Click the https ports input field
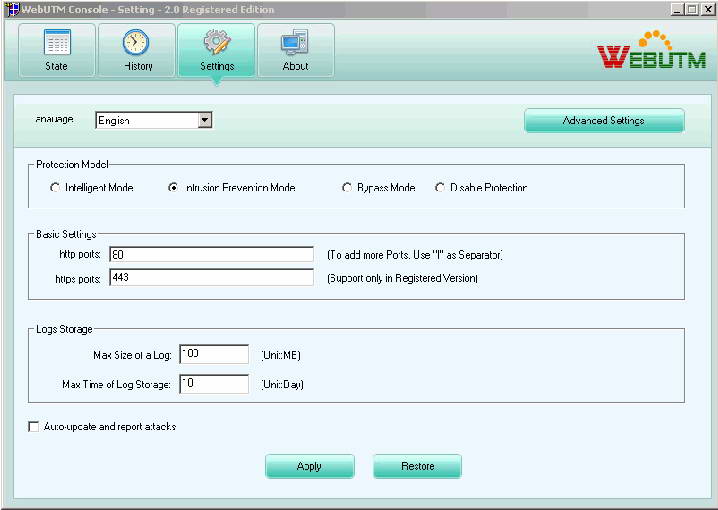 pos(212,277)
